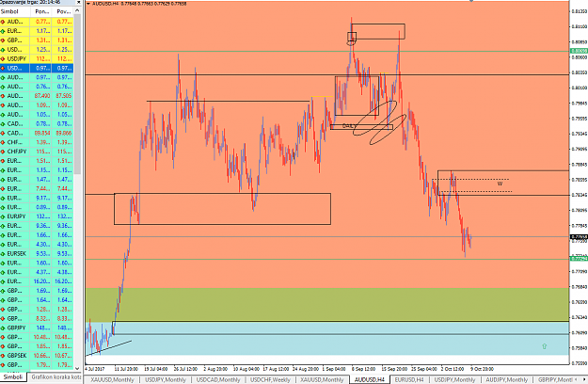Image resolution: width=588 pixels, height=384 pixels.
Task: Select the CHF 1.39 row
Action: pos(37,142)
